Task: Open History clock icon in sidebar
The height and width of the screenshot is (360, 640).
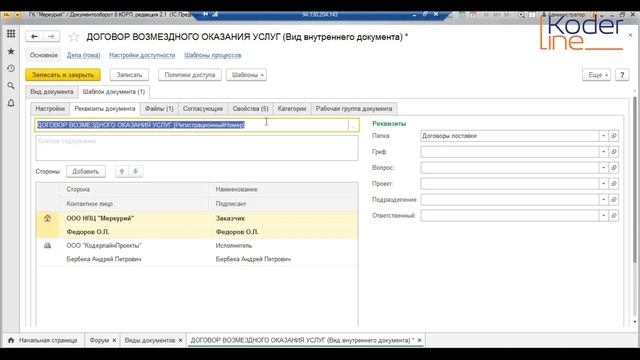Action: coord(11,69)
